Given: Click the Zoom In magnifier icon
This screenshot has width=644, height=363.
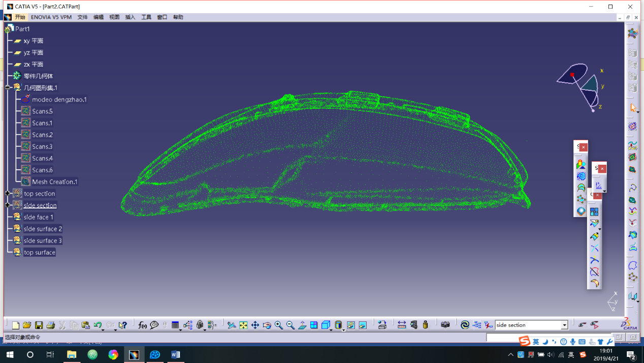Looking at the screenshot, I should point(279,325).
